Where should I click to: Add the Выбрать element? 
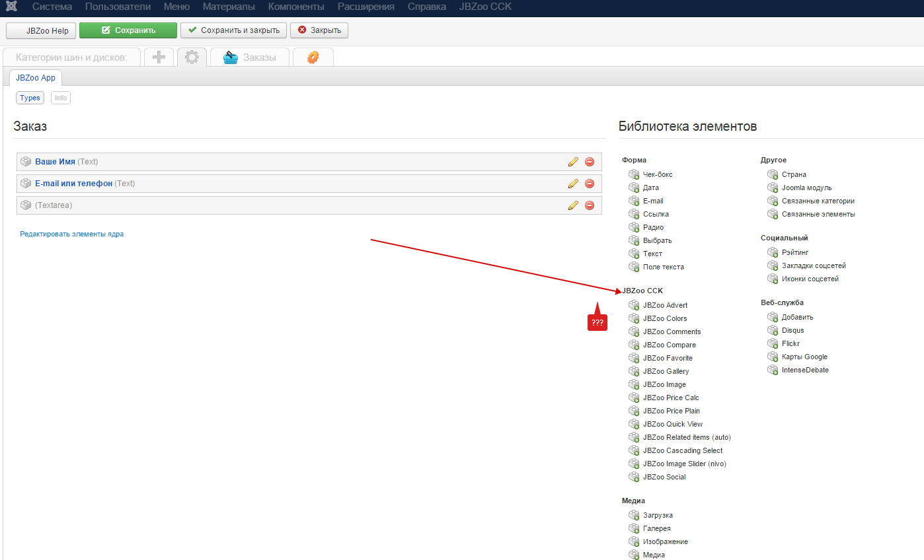tap(657, 240)
